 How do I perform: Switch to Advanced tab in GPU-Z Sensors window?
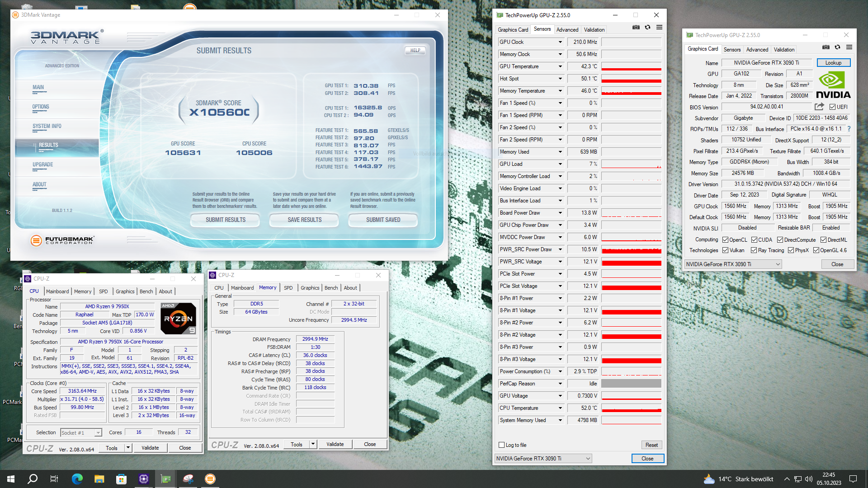(x=567, y=30)
